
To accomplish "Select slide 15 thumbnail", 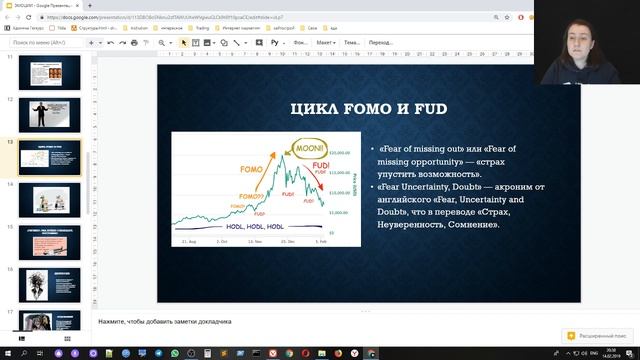I will click(x=49, y=242).
